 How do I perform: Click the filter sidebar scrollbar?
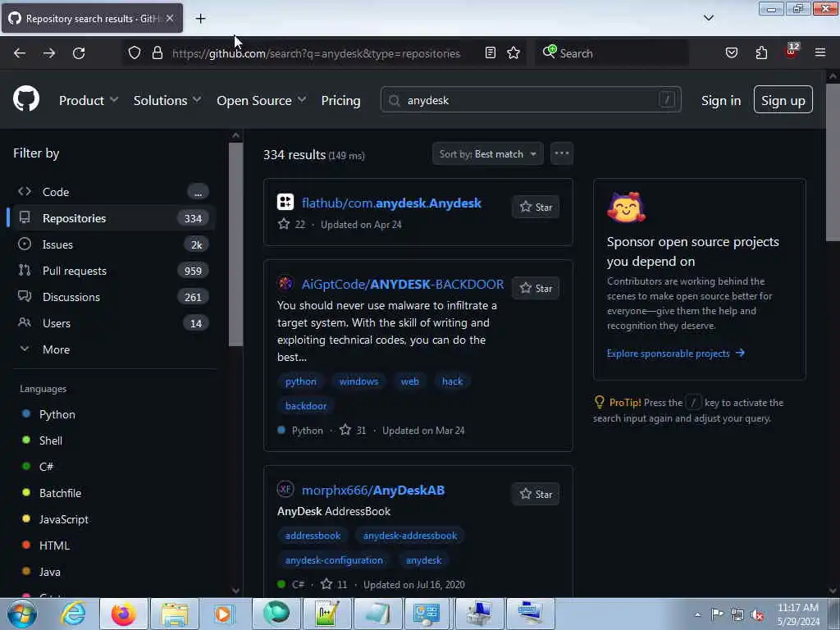pyautogui.click(x=235, y=244)
